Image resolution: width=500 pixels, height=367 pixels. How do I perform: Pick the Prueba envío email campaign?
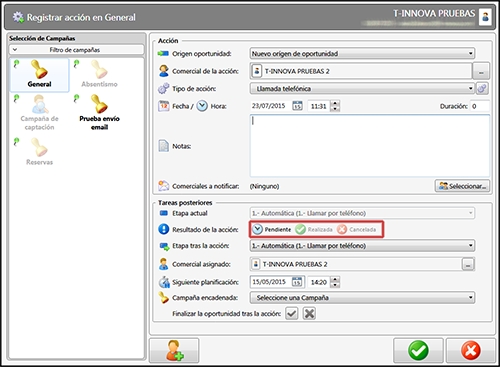coord(99,112)
